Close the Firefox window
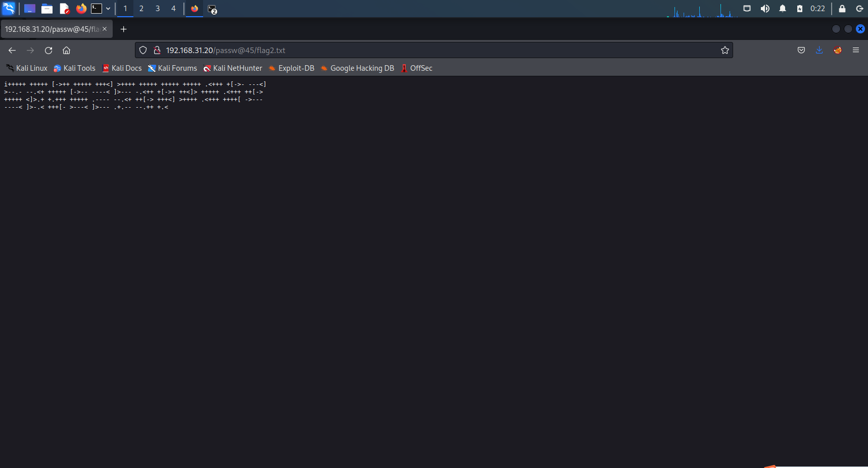868x468 pixels. [x=860, y=29]
